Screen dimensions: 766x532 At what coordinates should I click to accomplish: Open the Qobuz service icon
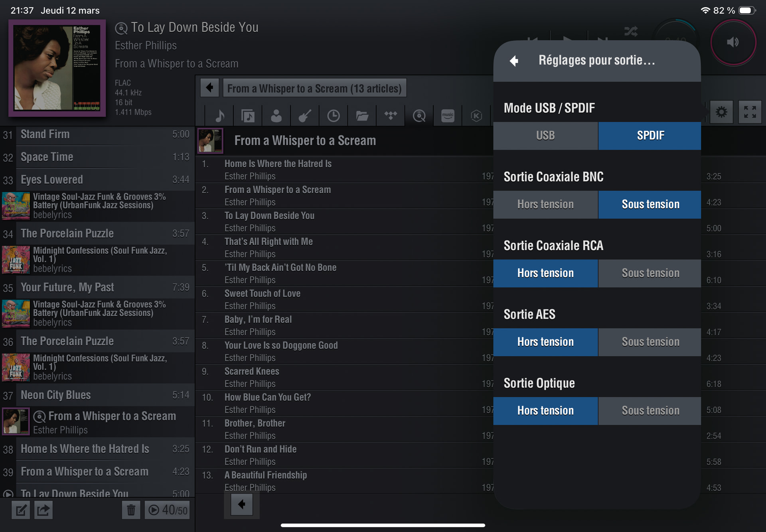coord(419,116)
